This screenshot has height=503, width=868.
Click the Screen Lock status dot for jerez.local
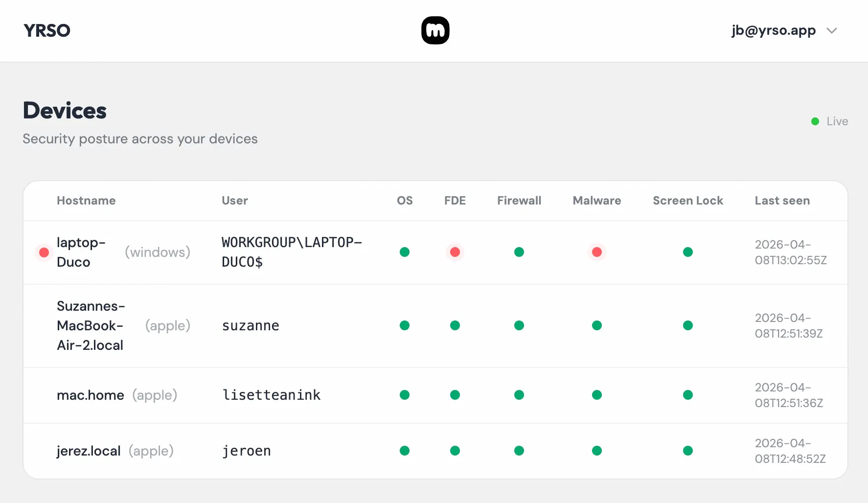pyautogui.click(x=688, y=451)
